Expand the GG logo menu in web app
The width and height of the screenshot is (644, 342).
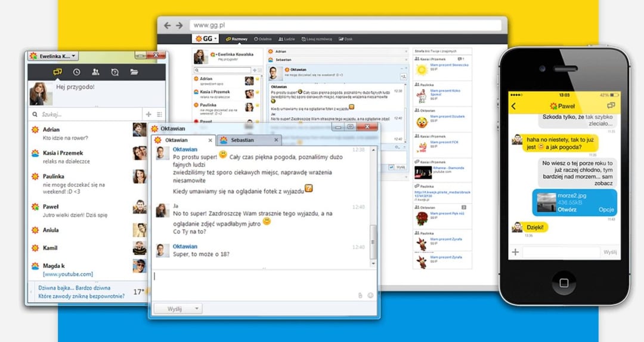coord(206,39)
